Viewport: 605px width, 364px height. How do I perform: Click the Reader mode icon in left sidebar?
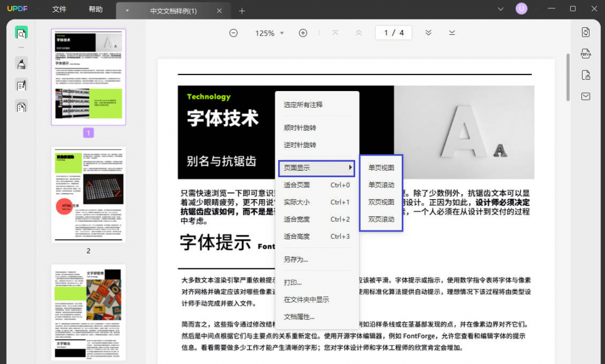point(21,34)
